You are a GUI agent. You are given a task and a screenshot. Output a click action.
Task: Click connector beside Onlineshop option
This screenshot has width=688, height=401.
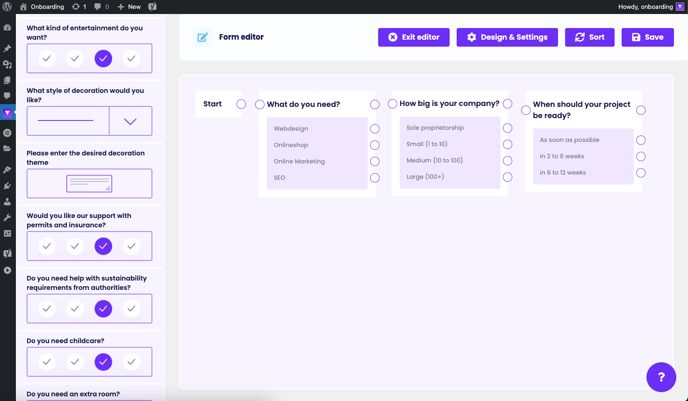coord(375,145)
